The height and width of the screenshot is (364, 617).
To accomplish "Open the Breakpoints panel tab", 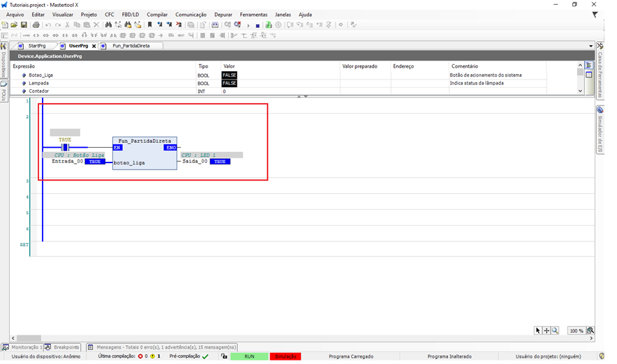I will (x=63, y=347).
